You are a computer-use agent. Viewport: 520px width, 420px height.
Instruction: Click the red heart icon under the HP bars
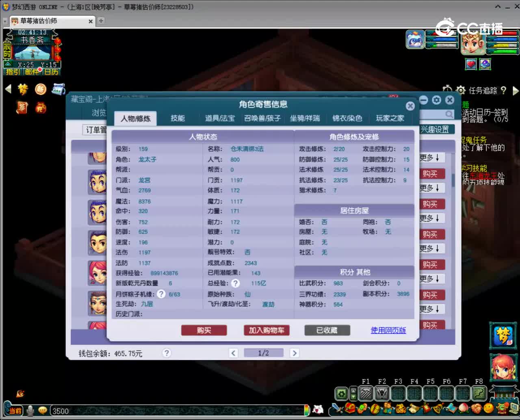(x=470, y=64)
